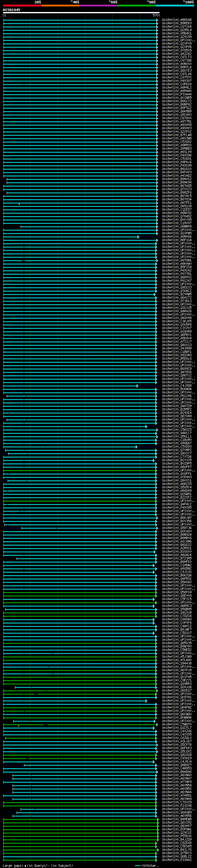The height and width of the screenshot is (868, 197).
Task: Click hit label UniRef100_B4IL76
Action: (176, 850)
